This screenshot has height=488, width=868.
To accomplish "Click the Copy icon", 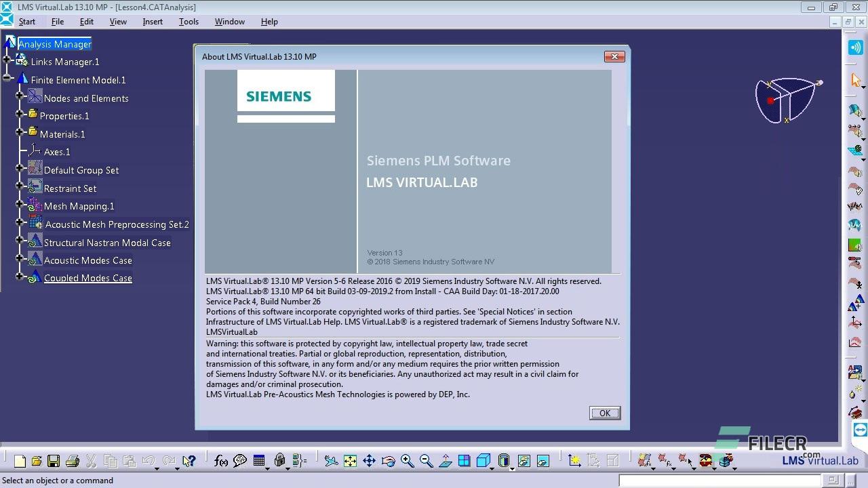I will tap(111, 462).
